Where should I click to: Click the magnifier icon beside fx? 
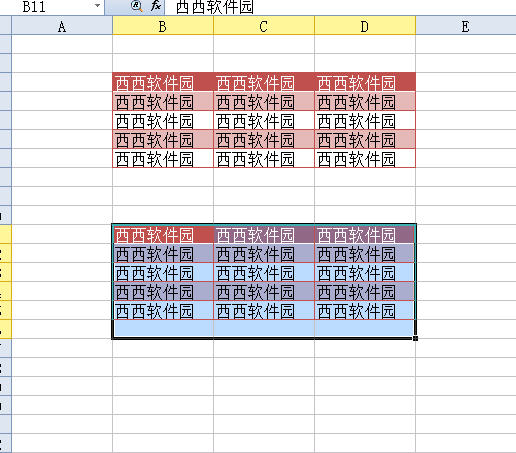pos(136,6)
